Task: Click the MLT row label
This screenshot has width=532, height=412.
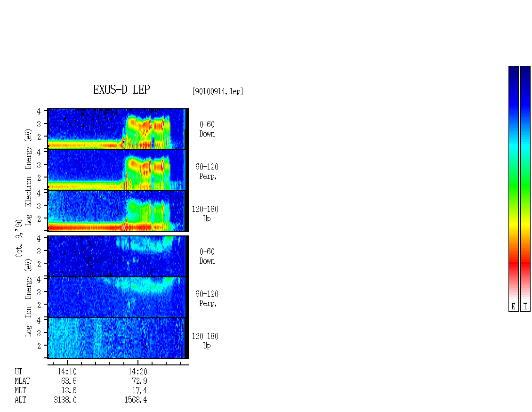Action: click(20, 391)
